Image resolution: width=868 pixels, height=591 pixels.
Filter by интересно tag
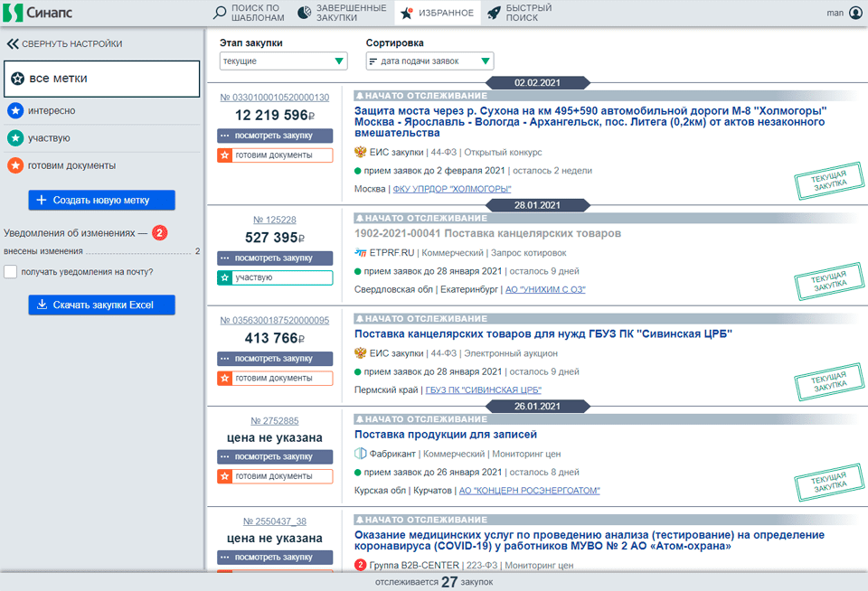point(102,110)
